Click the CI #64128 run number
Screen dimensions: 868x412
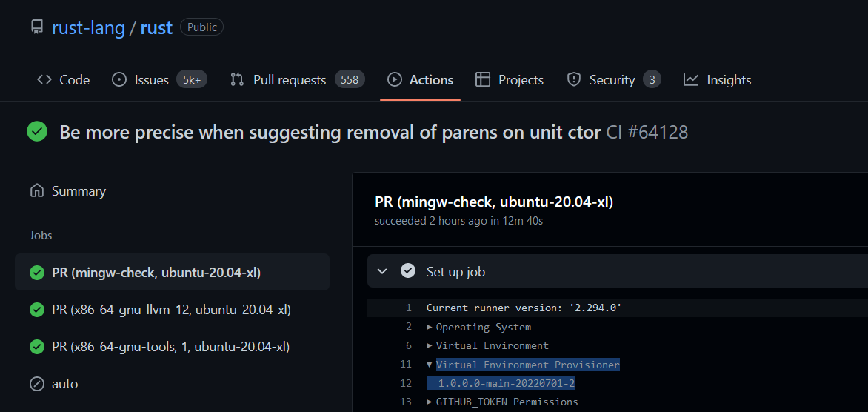click(x=647, y=133)
